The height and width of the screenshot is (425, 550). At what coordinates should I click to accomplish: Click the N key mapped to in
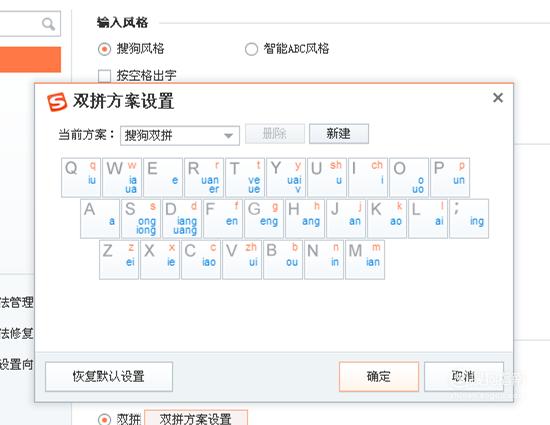[324, 260]
